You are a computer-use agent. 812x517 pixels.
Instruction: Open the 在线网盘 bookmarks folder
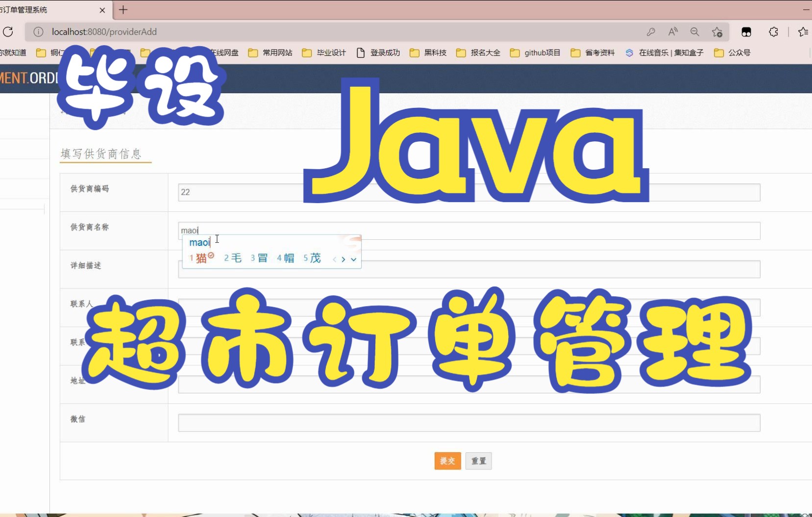224,52
